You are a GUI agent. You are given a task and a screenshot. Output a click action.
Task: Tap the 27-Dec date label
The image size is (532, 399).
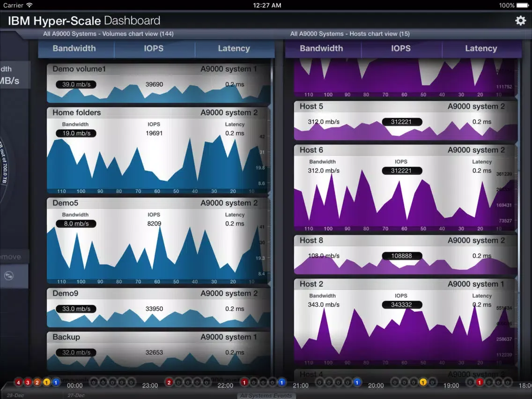click(76, 395)
